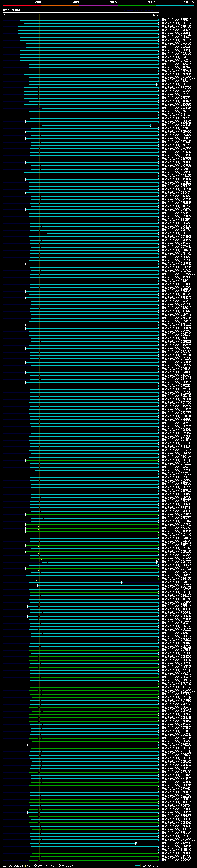The width and height of the screenshot is (197, 868).
Task: Open hit UniRef100_B6HBF8
Action: click(177, 816)
